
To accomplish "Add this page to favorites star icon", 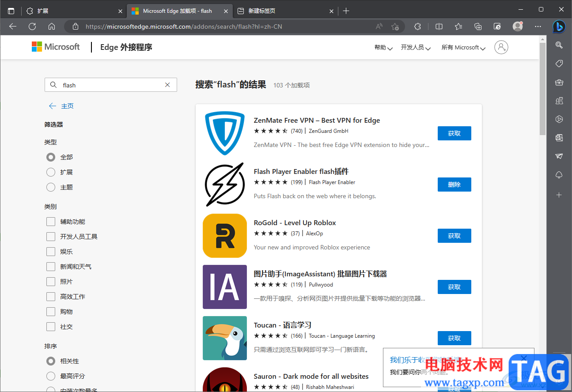I will 395,26.
